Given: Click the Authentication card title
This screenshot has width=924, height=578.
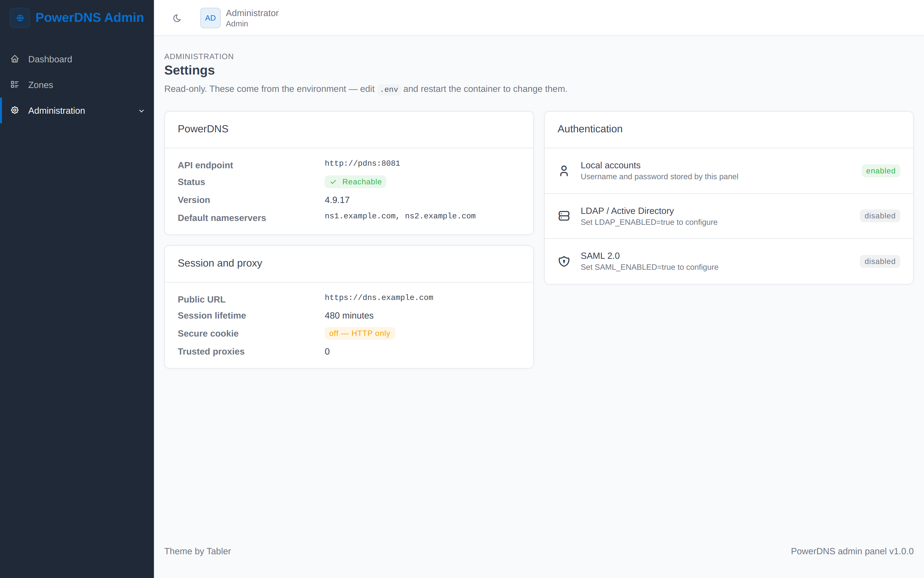Looking at the screenshot, I should (x=590, y=129).
